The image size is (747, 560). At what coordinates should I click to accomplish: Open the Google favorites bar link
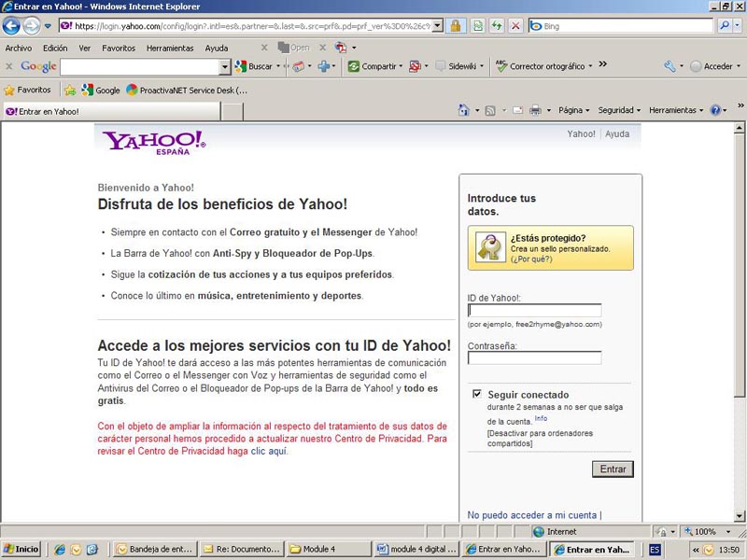tap(101, 90)
